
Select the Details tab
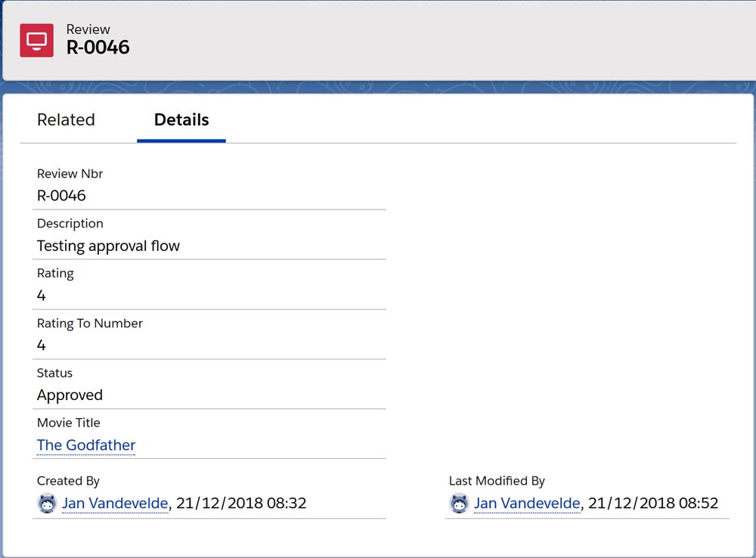pyautogui.click(x=181, y=120)
